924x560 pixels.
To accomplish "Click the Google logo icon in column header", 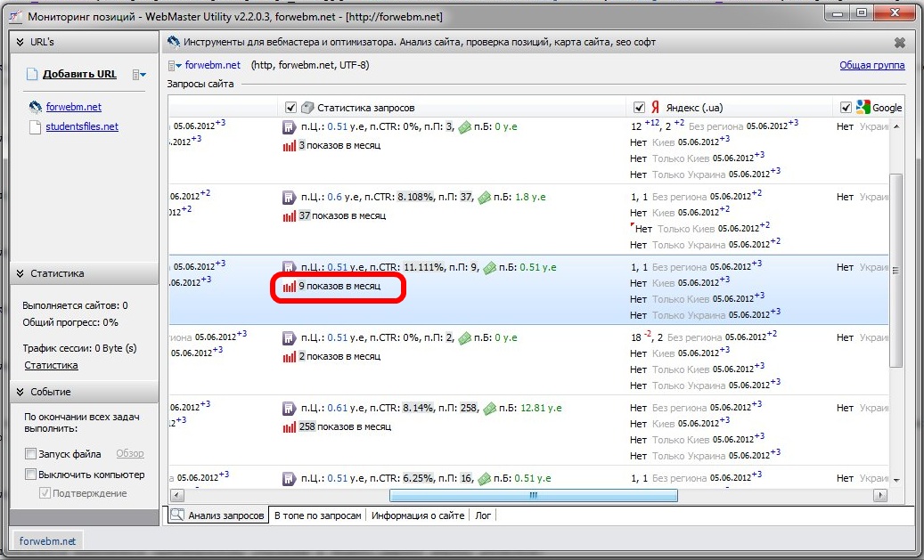I will click(x=863, y=107).
